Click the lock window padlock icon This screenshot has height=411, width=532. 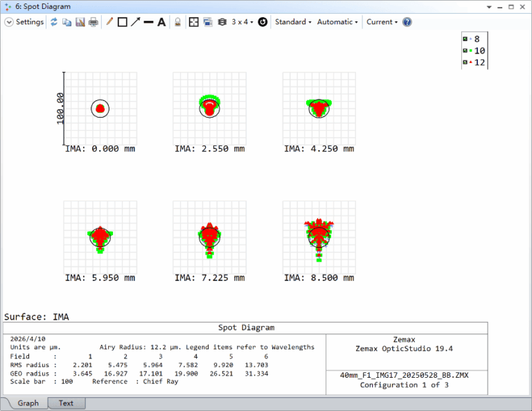click(x=177, y=22)
